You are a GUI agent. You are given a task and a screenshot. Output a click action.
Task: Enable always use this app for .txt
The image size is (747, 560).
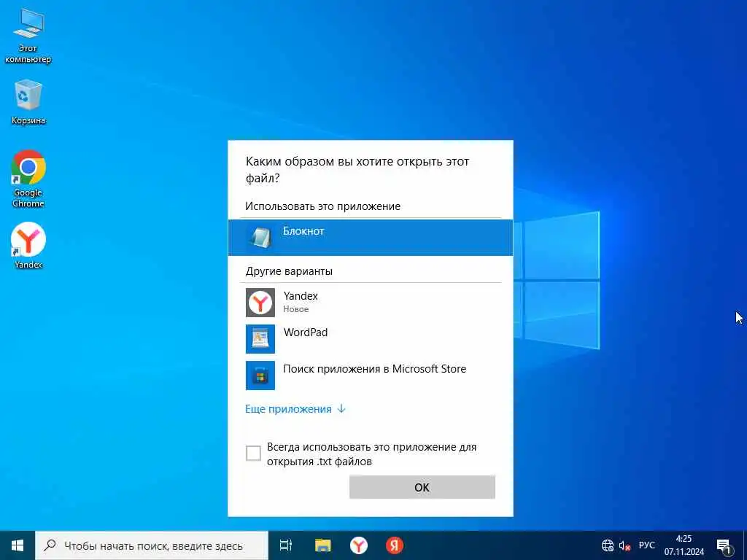pyautogui.click(x=253, y=454)
